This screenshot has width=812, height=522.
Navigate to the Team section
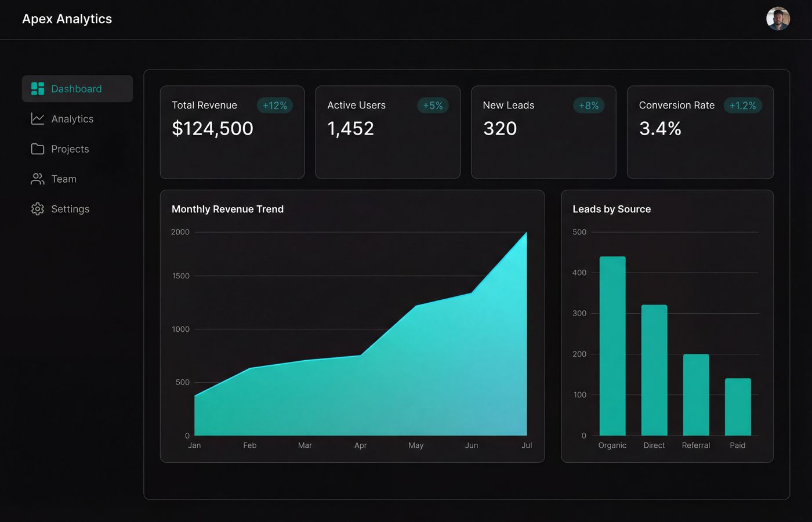(x=64, y=179)
